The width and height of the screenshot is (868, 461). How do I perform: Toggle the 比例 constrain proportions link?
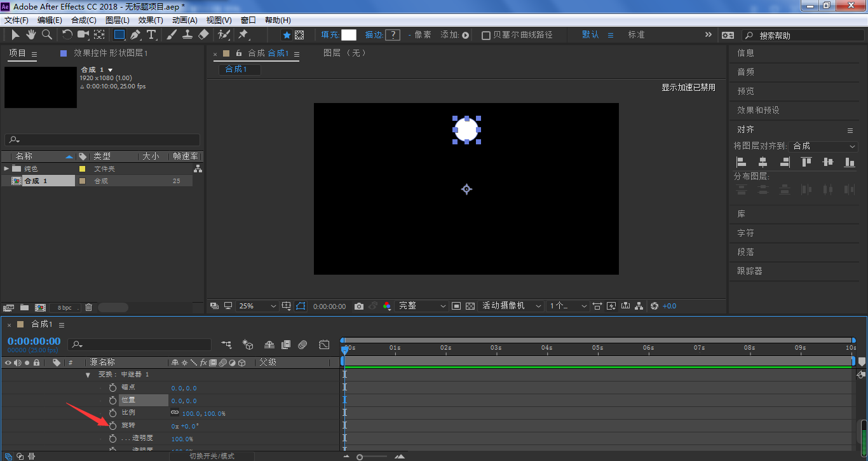[x=175, y=413]
